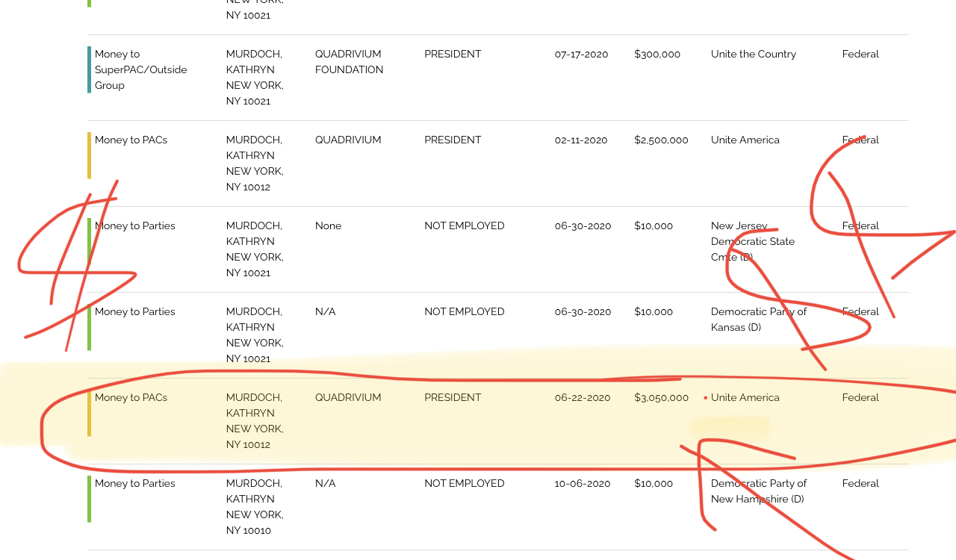This screenshot has width=956, height=560.
Task: Click 'Federal' in the $3,050,000 row
Action: (x=860, y=397)
